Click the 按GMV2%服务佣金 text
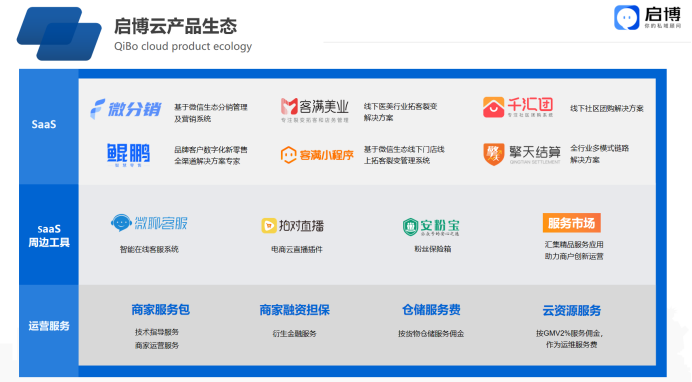 pos(569,333)
